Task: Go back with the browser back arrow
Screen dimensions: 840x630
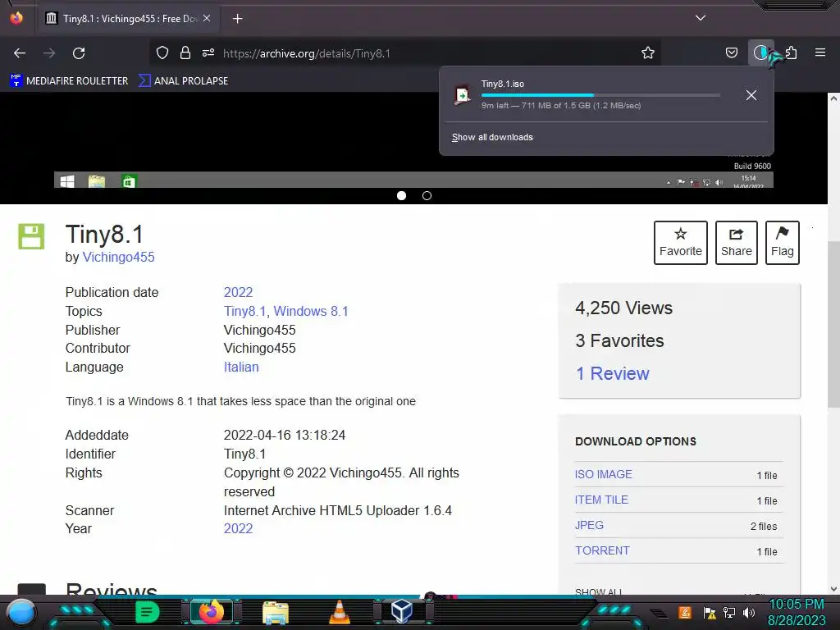Action: tap(20, 53)
